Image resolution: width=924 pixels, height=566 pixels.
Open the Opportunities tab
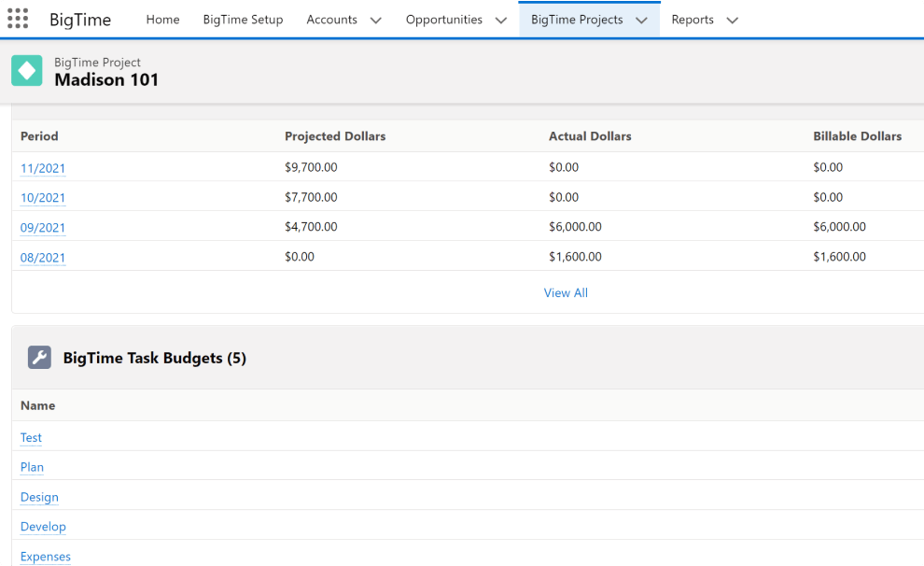coord(443,20)
